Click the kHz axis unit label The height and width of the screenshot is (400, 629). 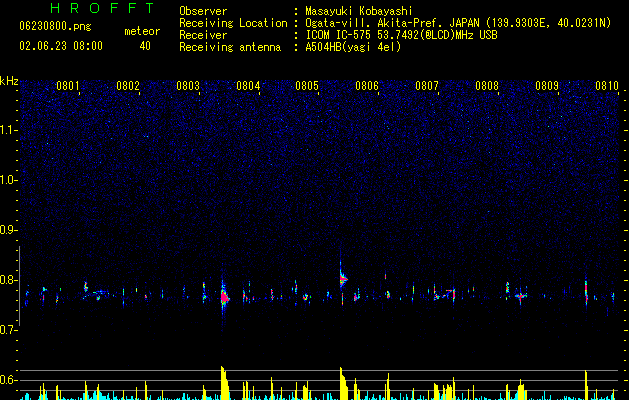pyautogui.click(x=9, y=81)
